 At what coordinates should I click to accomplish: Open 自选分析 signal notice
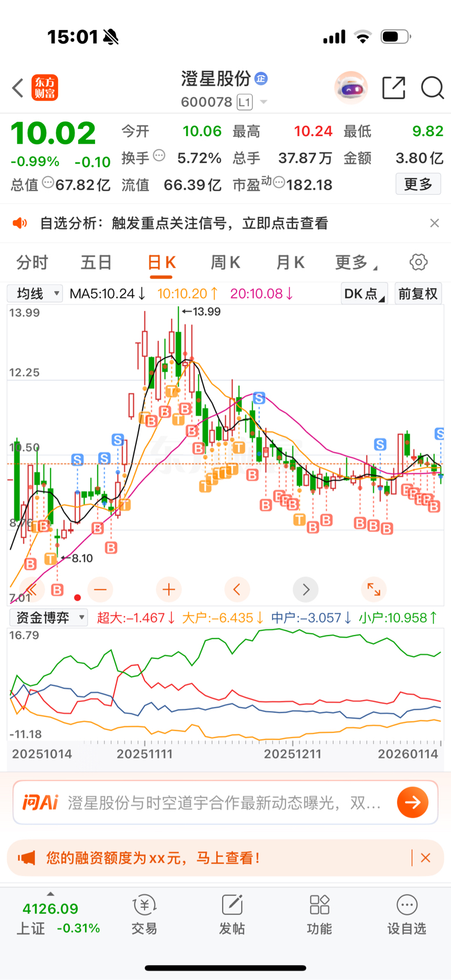184,223
